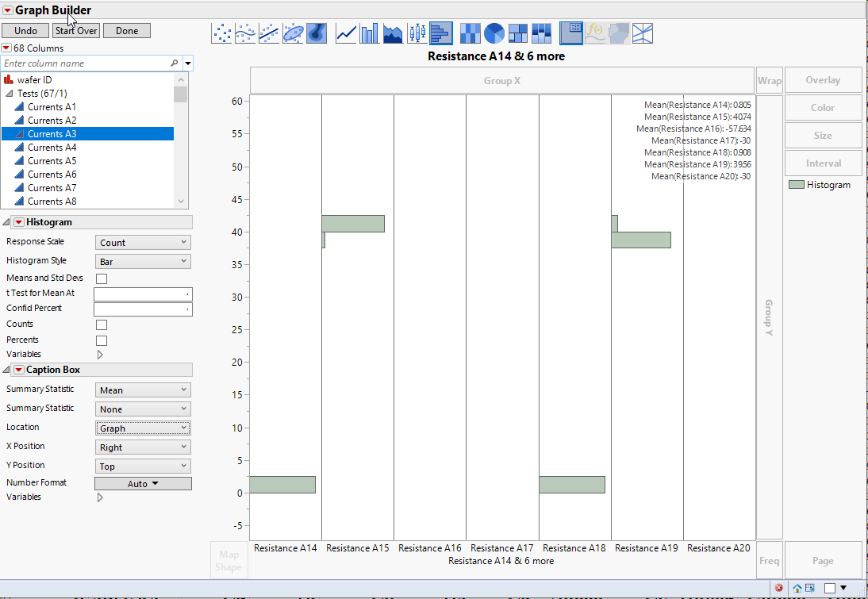Open the Histogram Style dropdown
Viewport: 868px width, 599px height.
tap(142, 260)
